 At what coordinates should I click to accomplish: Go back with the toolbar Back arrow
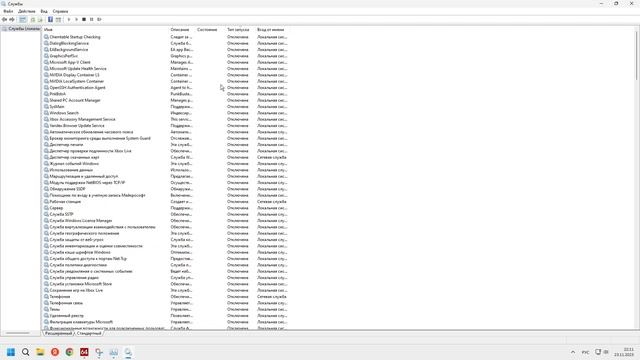(4, 20)
